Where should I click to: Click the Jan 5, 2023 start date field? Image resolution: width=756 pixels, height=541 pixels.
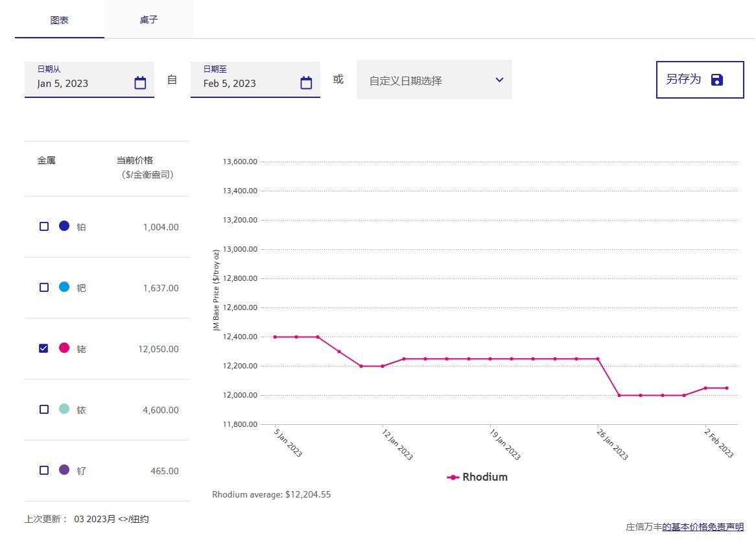[78, 83]
